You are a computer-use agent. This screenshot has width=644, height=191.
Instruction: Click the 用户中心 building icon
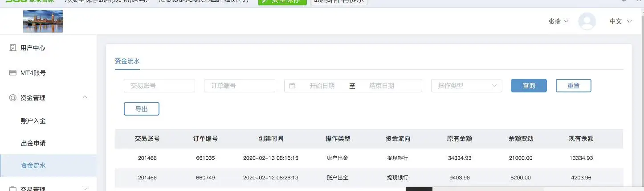pyautogui.click(x=13, y=48)
